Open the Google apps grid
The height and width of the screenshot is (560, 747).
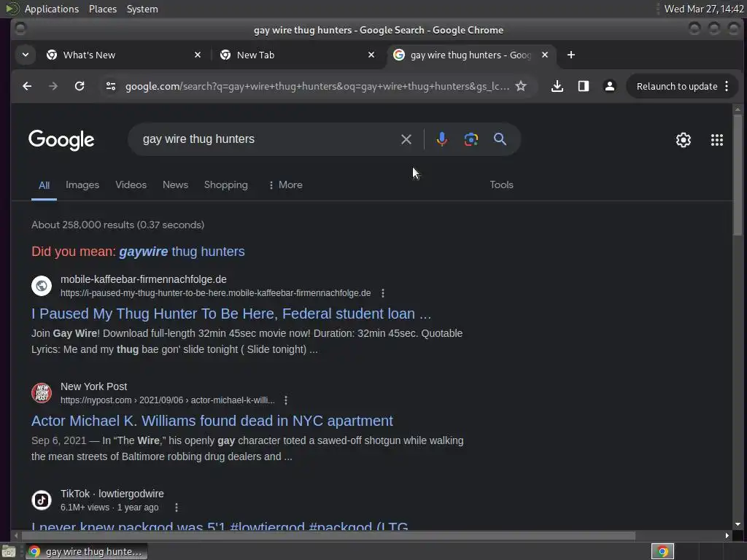pos(716,139)
